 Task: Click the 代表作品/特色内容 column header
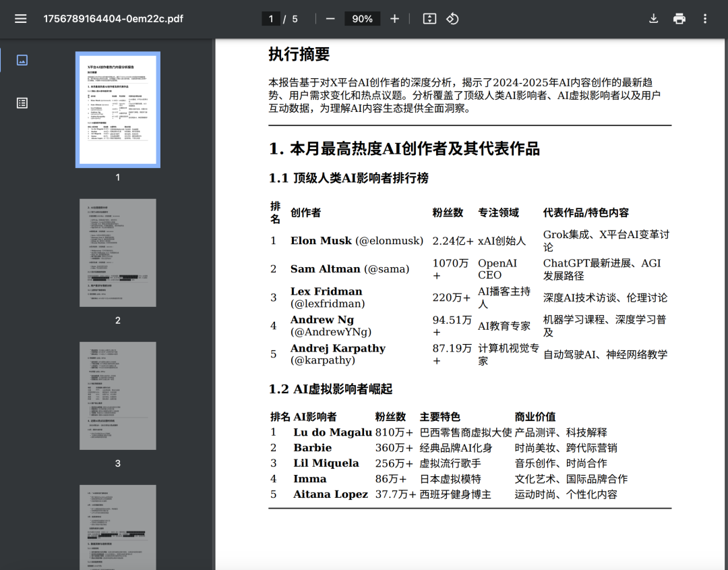(586, 212)
